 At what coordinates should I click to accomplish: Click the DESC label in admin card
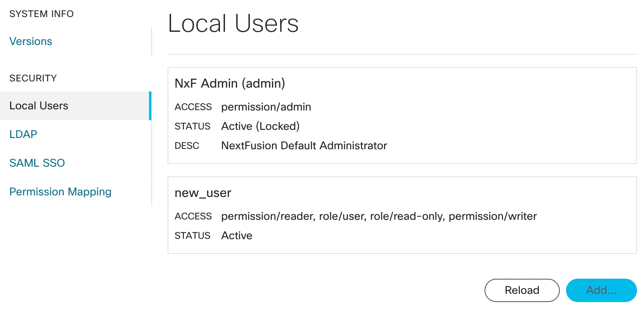(x=187, y=146)
